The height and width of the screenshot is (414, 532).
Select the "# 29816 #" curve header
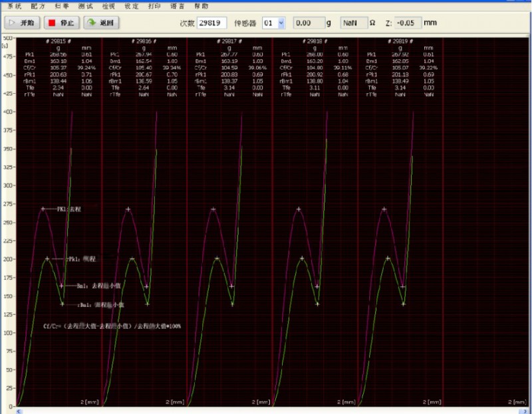coord(144,41)
